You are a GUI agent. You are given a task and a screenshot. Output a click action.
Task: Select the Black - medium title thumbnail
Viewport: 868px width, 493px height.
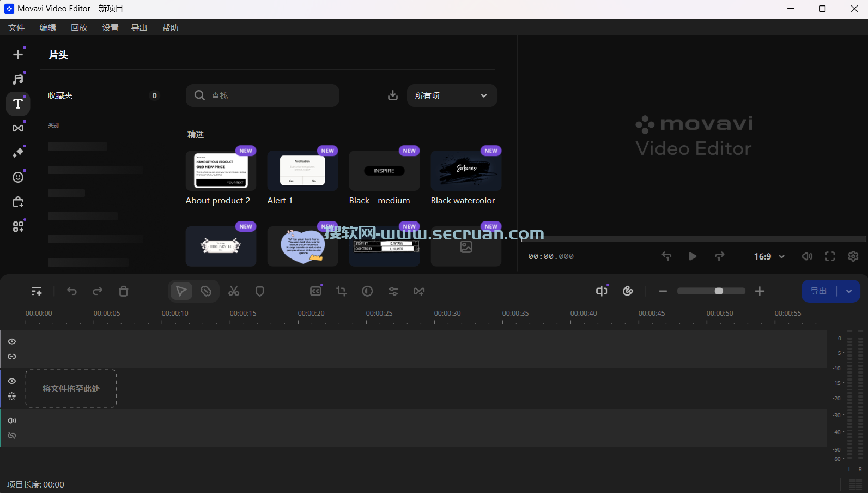click(384, 171)
